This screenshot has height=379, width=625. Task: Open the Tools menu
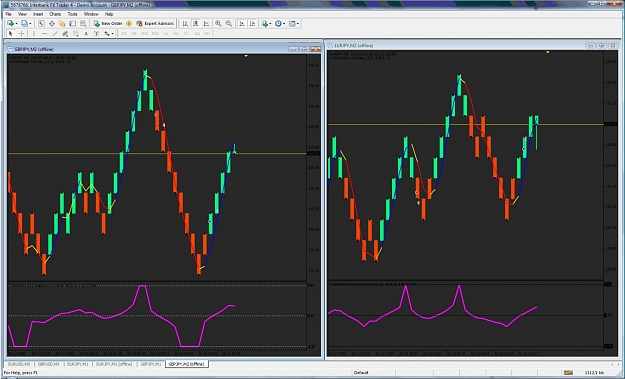tap(72, 14)
